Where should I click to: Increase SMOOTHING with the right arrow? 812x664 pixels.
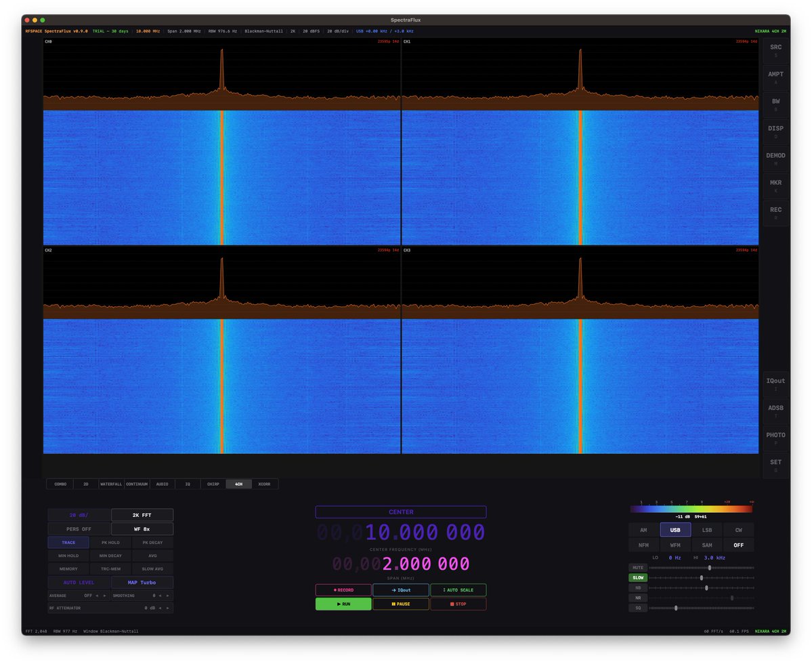coord(167,596)
